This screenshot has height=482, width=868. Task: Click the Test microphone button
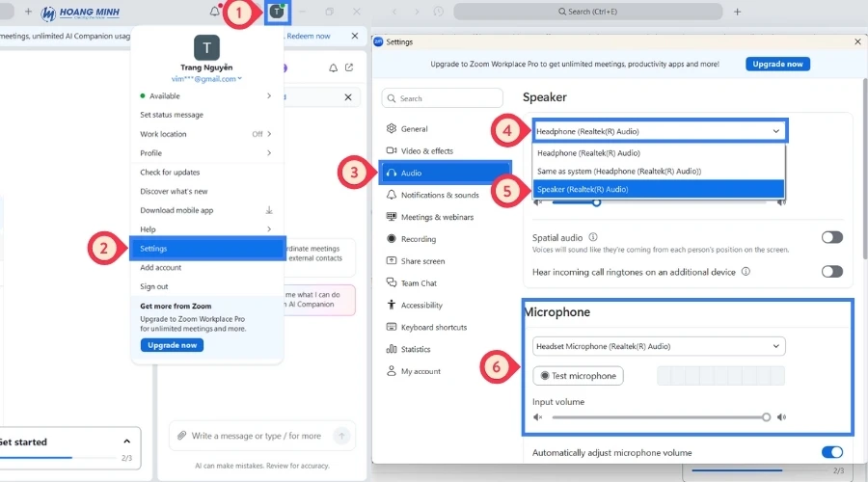click(579, 376)
